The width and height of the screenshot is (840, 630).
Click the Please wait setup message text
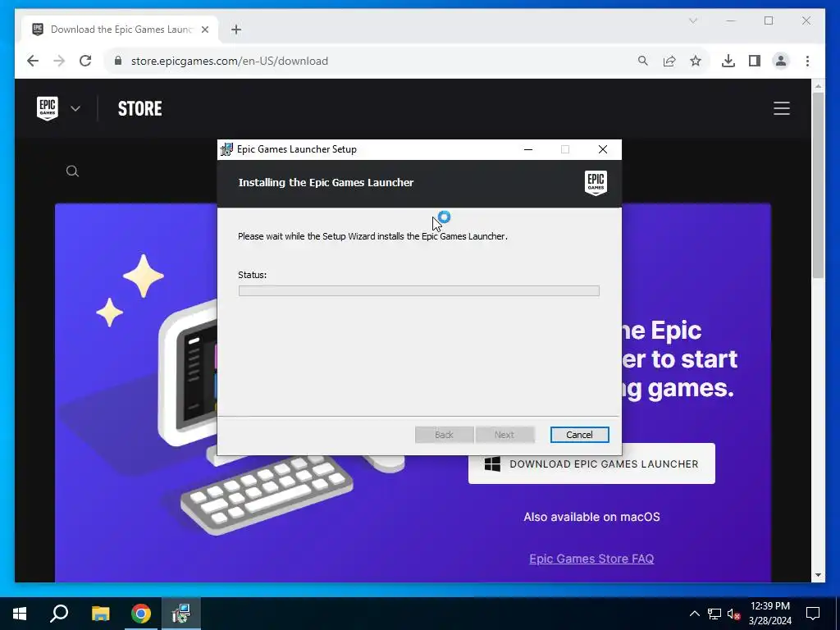click(x=373, y=236)
